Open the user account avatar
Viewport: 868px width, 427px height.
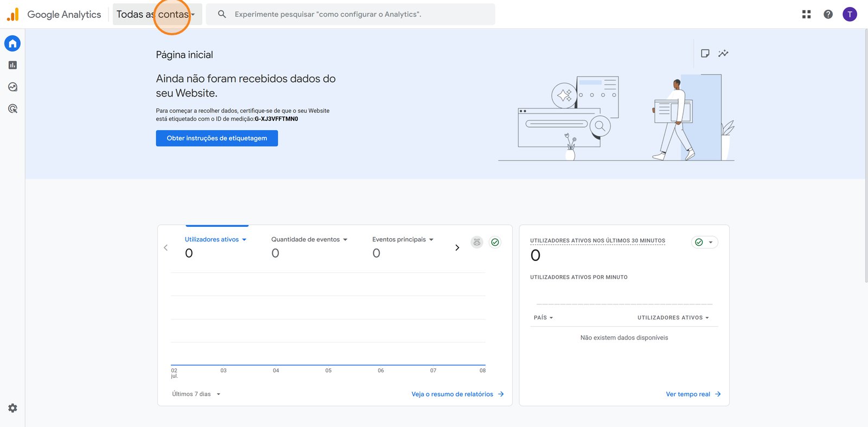click(x=850, y=14)
